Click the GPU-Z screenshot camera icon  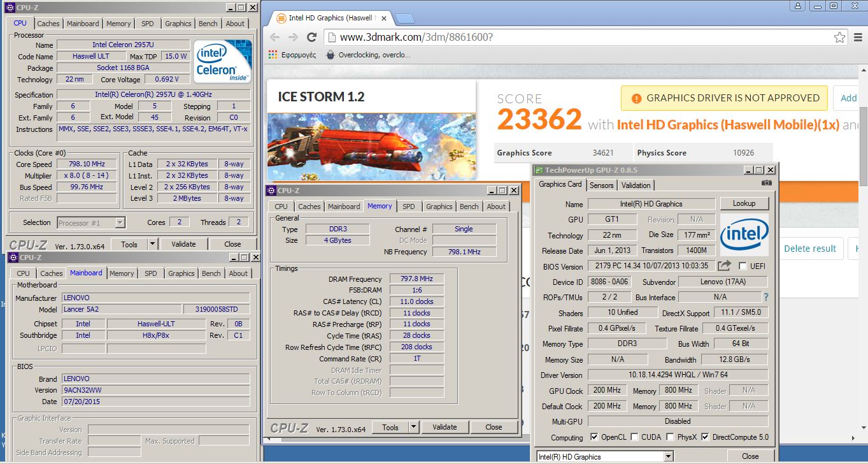[766, 183]
